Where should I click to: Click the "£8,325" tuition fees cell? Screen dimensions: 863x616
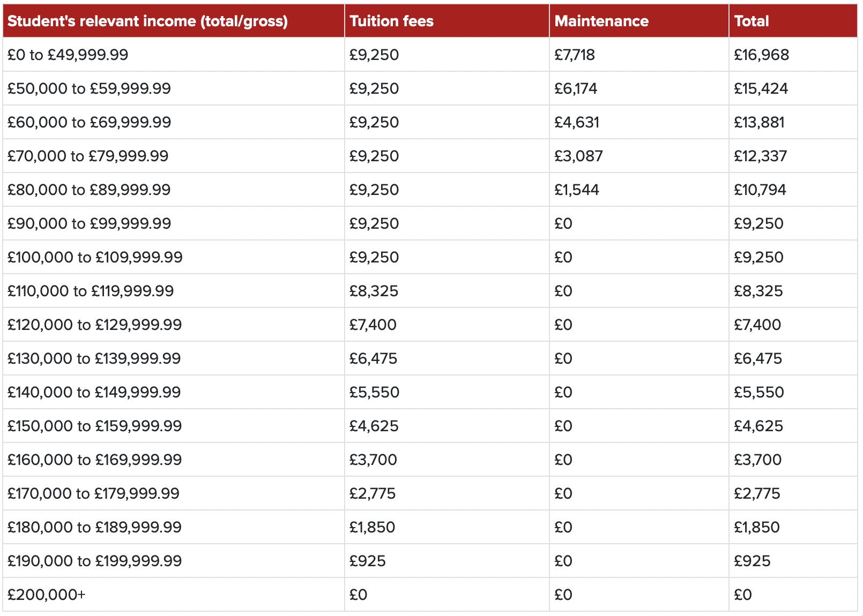click(x=447, y=291)
